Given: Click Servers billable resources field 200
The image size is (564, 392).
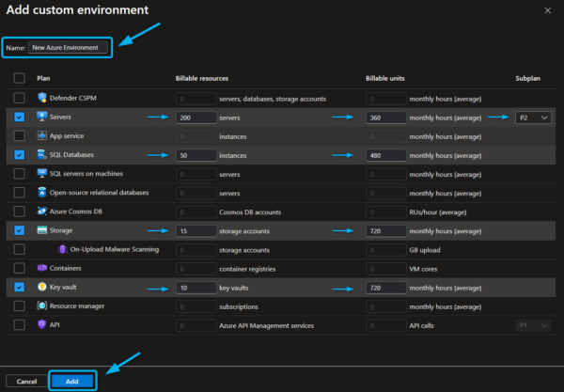Looking at the screenshot, I should [196, 118].
